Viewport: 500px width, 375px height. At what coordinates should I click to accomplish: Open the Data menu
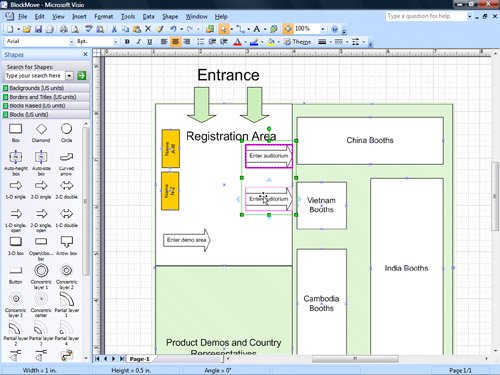(148, 16)
